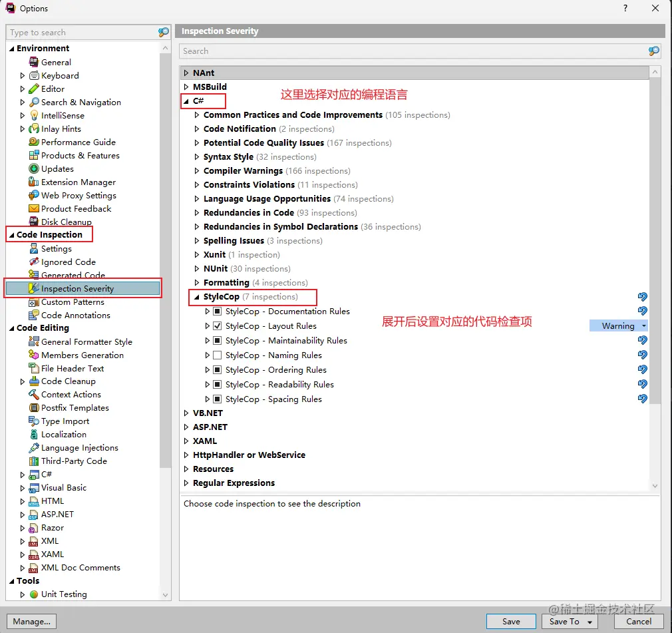Click the Editor pencil icon
672x633 pixels.
coord(34,89)
